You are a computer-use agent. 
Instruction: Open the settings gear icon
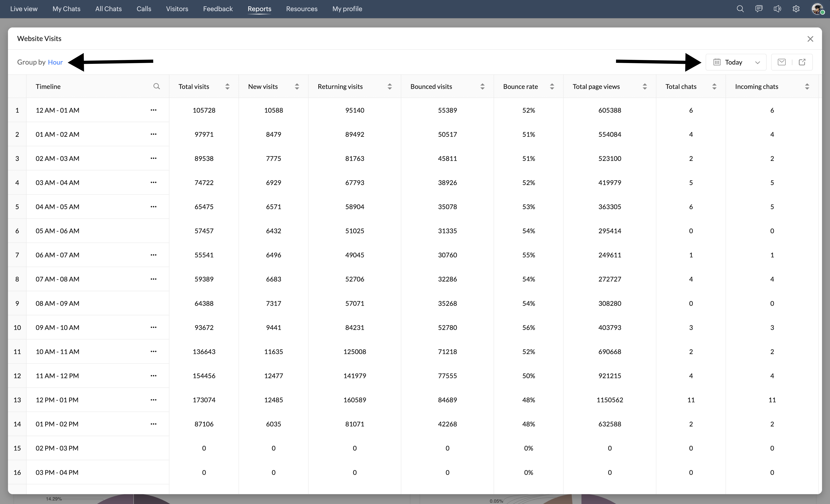pyautogui.click(x=796, y=9)
